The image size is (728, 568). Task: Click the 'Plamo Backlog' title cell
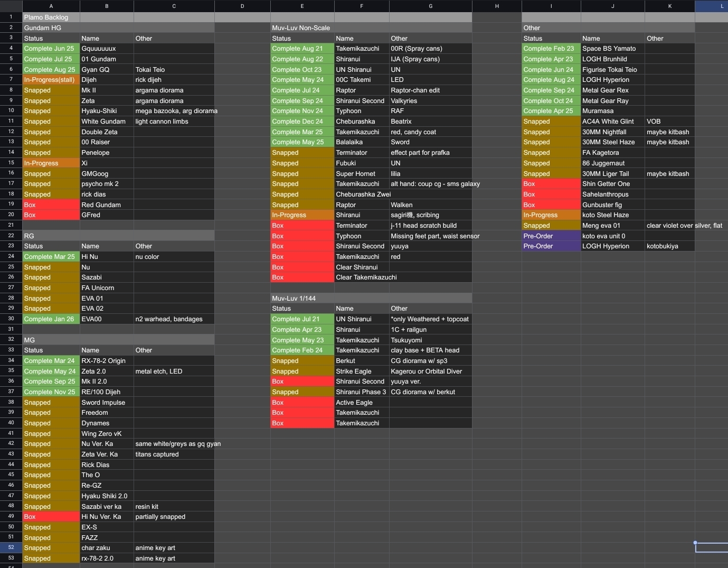[51, 17]
